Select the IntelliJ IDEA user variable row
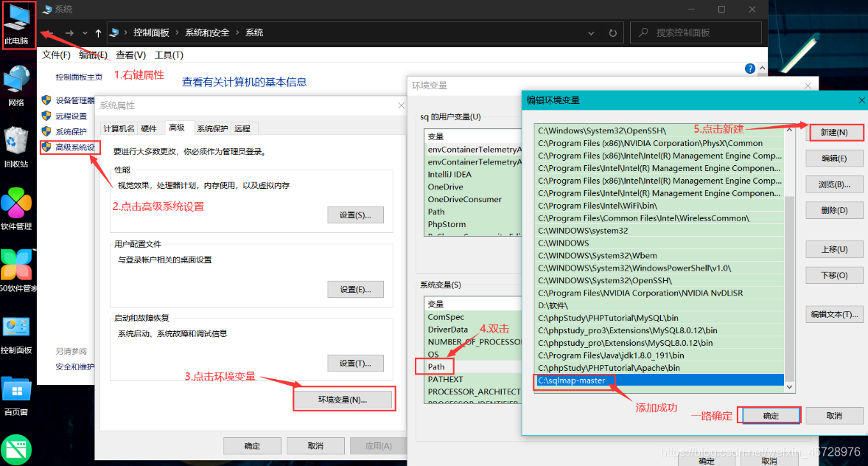The height and width of the screenshot is (466, 868). (473, 174)
